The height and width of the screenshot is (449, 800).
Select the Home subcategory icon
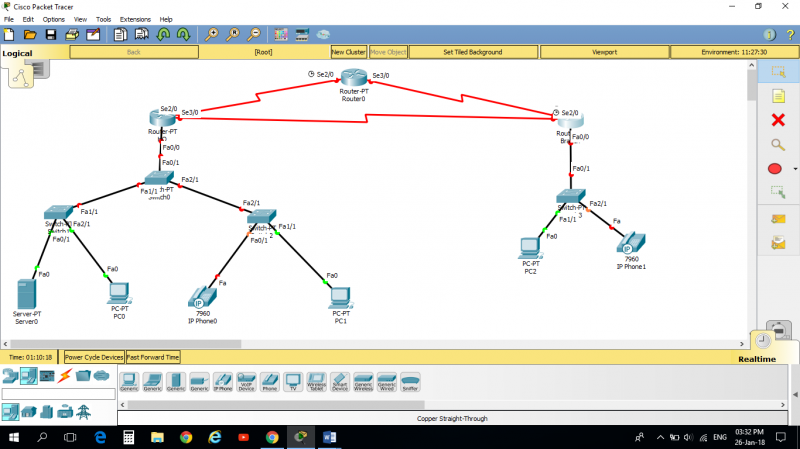tap(29, 412)
